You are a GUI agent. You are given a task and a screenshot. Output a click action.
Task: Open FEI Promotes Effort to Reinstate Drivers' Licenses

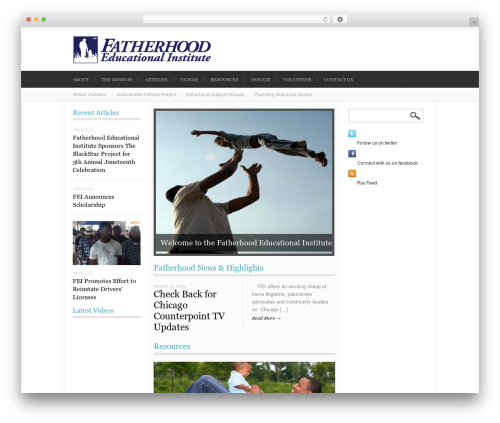104,289
